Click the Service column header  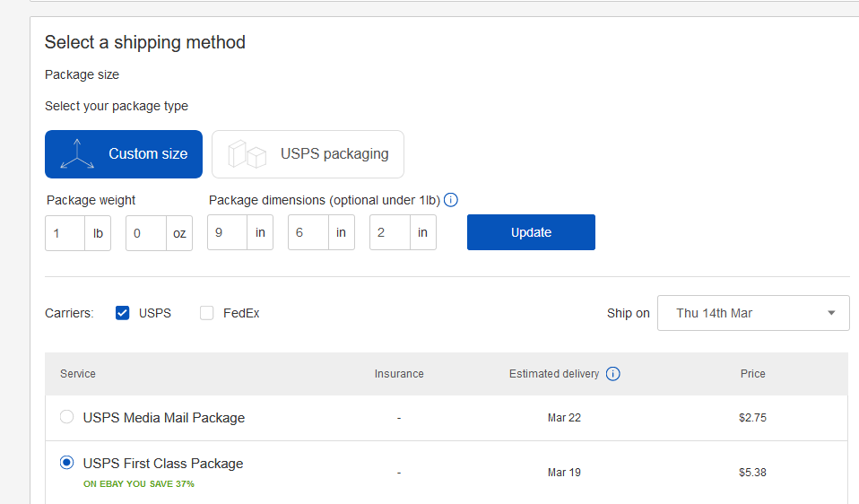click(x=78, y=374)
